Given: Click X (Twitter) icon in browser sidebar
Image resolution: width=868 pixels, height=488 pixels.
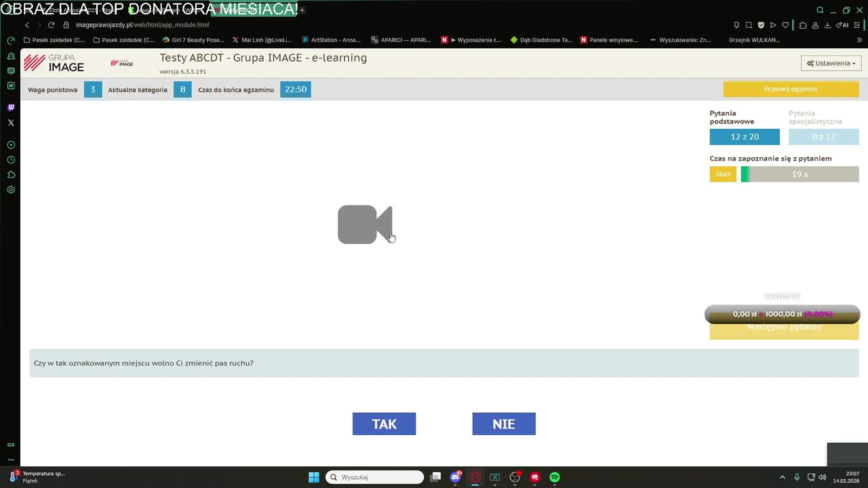Looking at the screenshot, I should tap(11, 123).
